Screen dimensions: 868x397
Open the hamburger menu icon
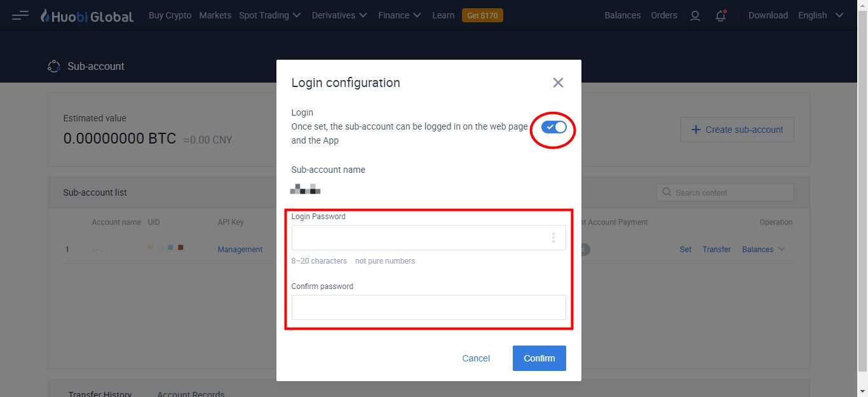20,15
